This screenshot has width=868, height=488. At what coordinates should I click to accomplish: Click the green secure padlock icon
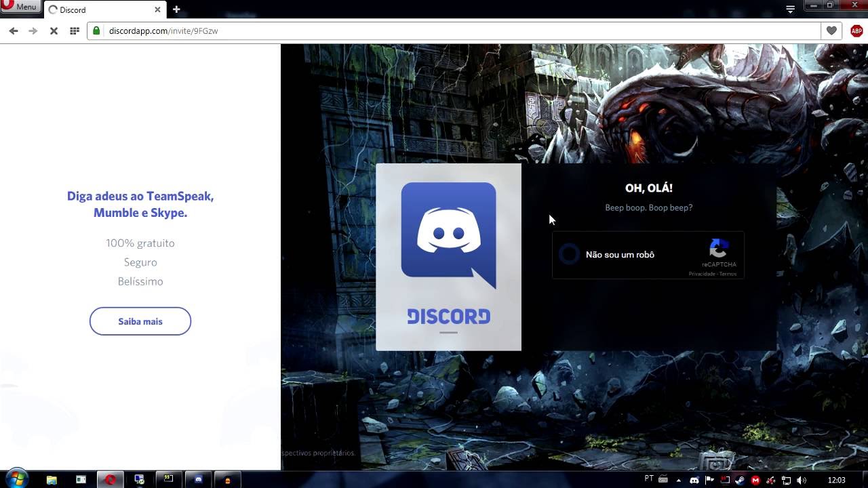(97, 30)
